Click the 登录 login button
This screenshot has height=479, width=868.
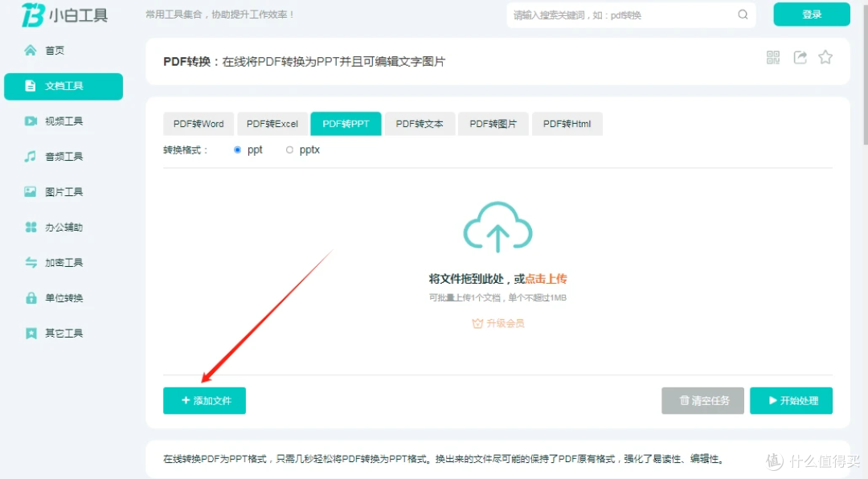[812, 14]
